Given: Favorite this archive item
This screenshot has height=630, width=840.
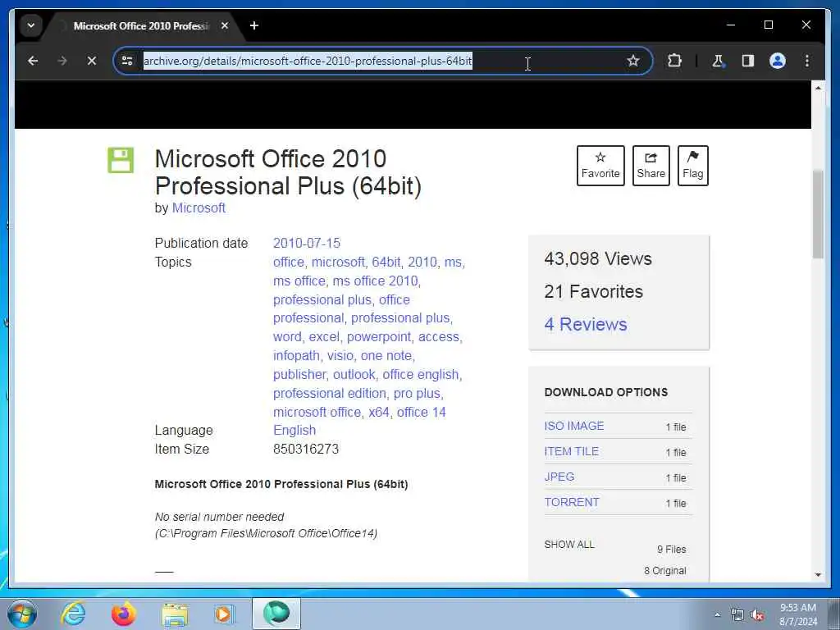Looking at the screenshot, I should [x=600, y=166].
